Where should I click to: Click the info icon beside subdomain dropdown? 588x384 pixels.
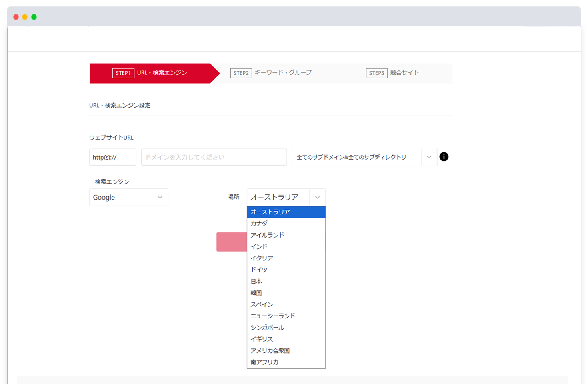[x=444, y=157]
